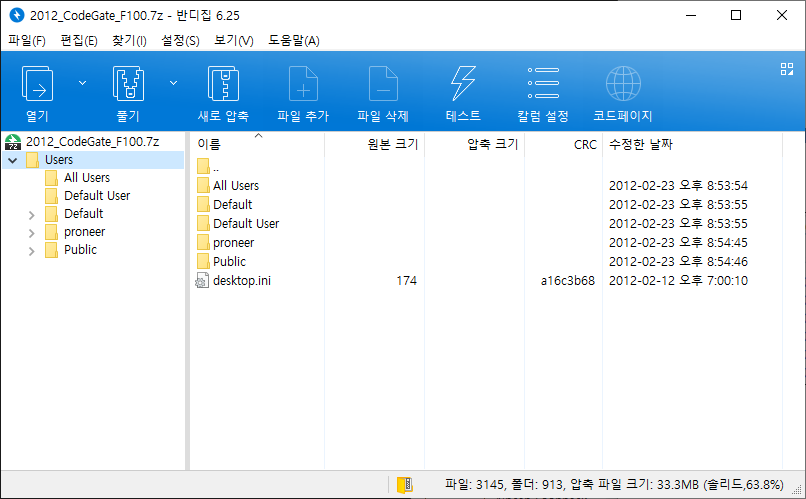Viewport: 806px width, 499px height.
Task: Click the Bandizip app icon in the title bar
Action: point(16,15)
